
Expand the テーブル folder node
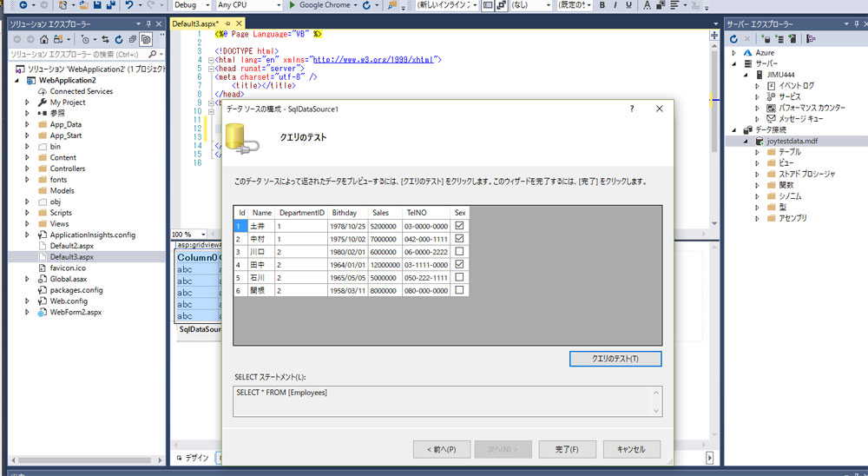757,152
